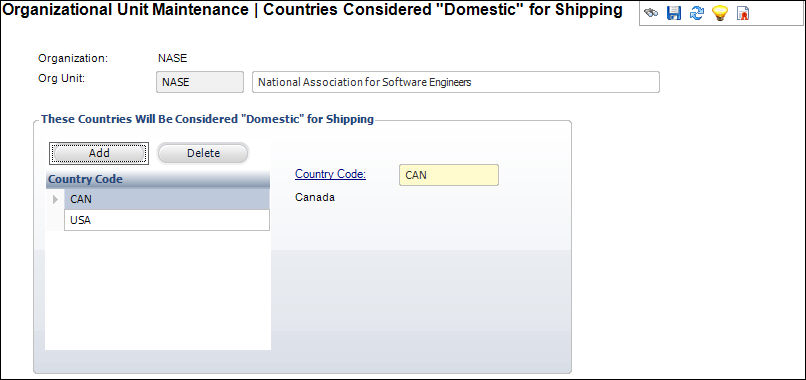This screenshot has width=806, height=380.
Task: Save changes with the floppy disk icon
Action: point(673,14)
